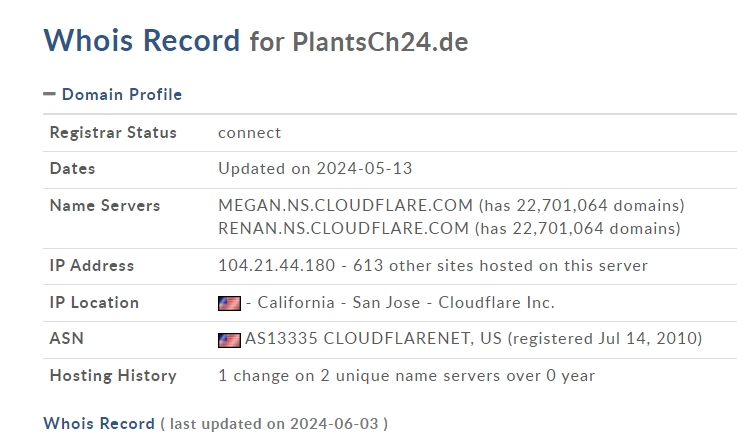The width and height of the screenshot is (737, 440).
Task: Click the minus icon beside Domain Profile
Action: 49,94
